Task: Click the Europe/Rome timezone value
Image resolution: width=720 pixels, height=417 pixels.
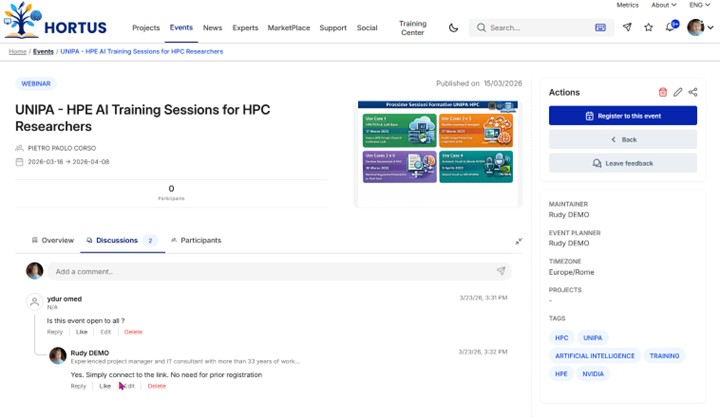Action: (x=571, y=272)
